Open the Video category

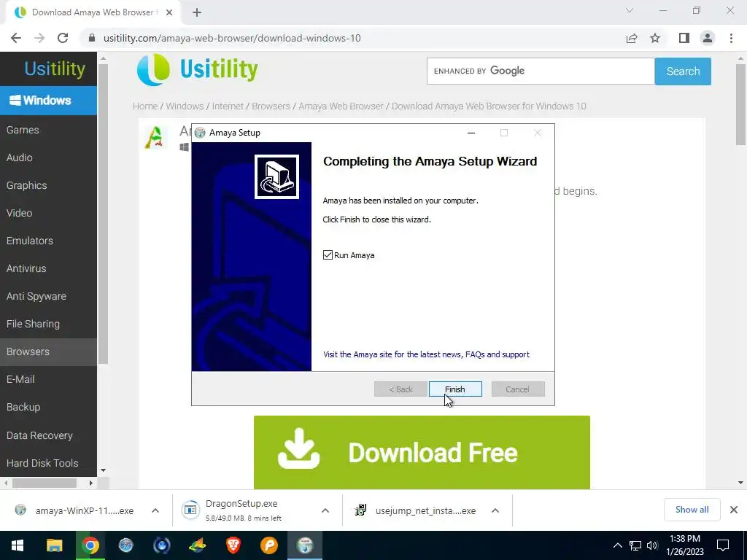click(x=20, y=213)
